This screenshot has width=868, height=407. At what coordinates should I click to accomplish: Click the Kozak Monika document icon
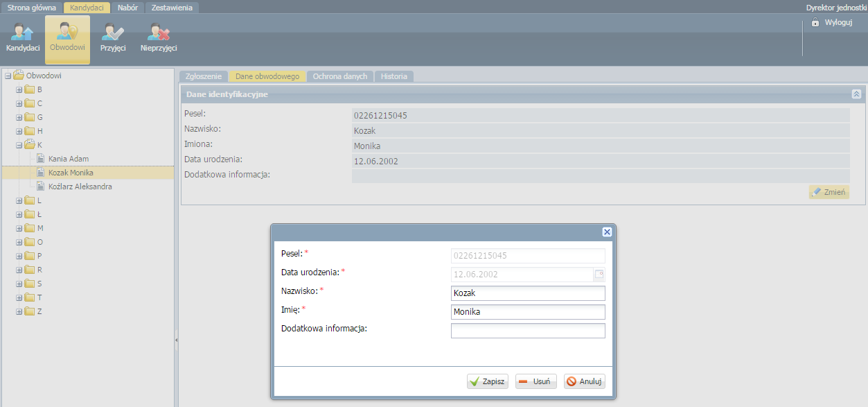41,173
